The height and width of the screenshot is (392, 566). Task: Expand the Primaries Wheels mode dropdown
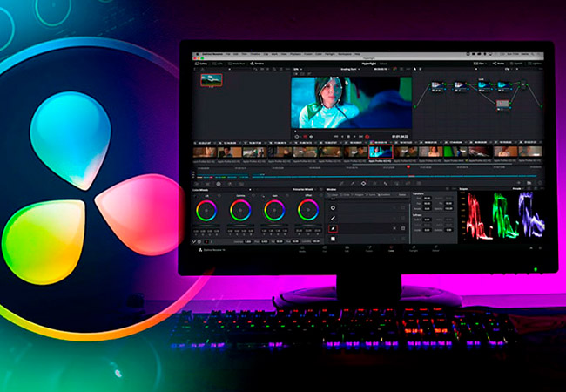click(x=304, y=190)
